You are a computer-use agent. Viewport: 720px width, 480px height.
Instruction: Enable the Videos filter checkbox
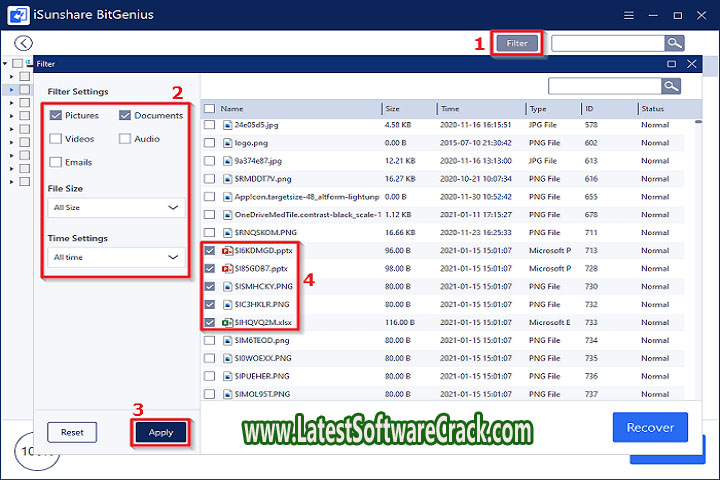[x=56, y=138]
